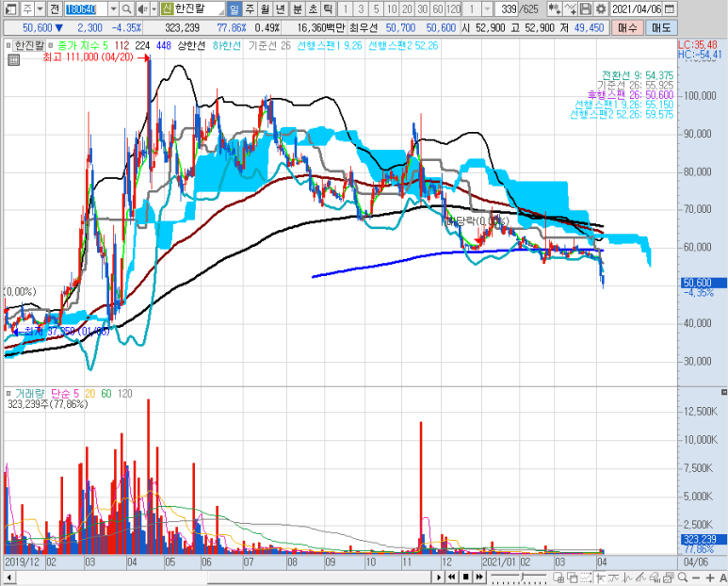Click the 선행스팬1 9,26 legend label
The width and height of the screenshot is (728, 586).
330,45
